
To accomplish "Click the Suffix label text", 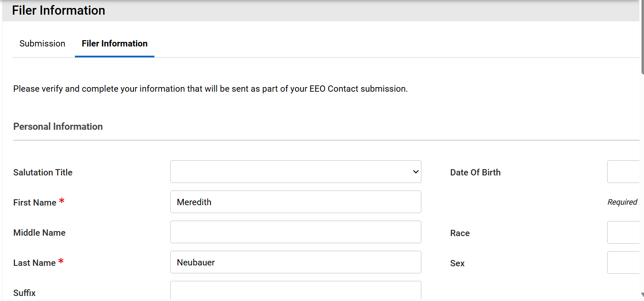I will pyautogui.click(x=24, y=293).
